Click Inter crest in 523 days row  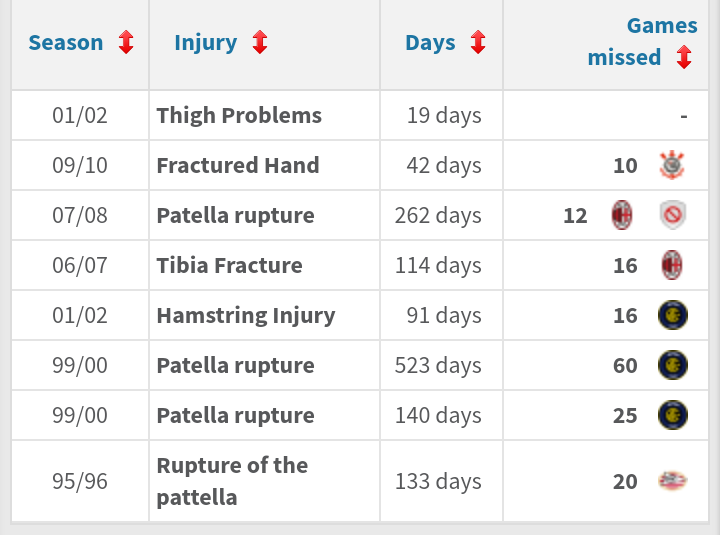[673, 365]
